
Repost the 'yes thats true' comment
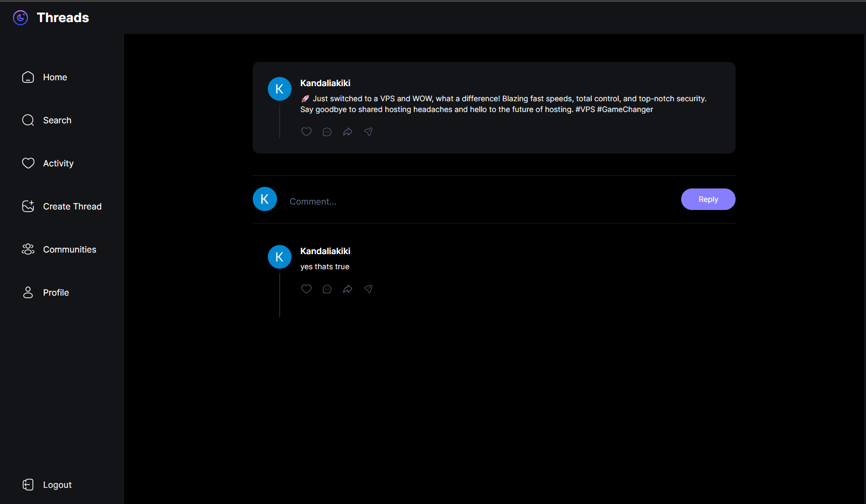[x=348, y=289]
